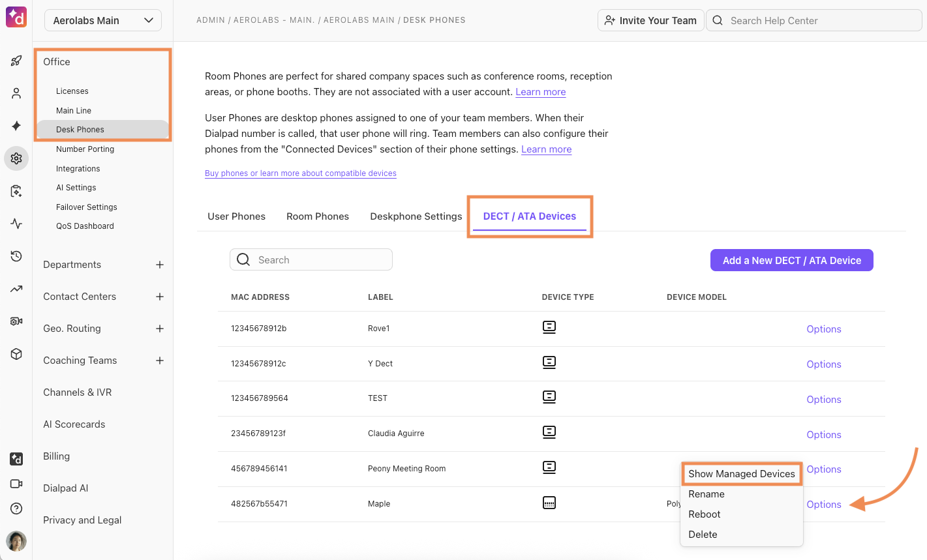Screen dimensions: 927x560
Task: Click the trending arrow analytics icon
Action: click(16, 289)
